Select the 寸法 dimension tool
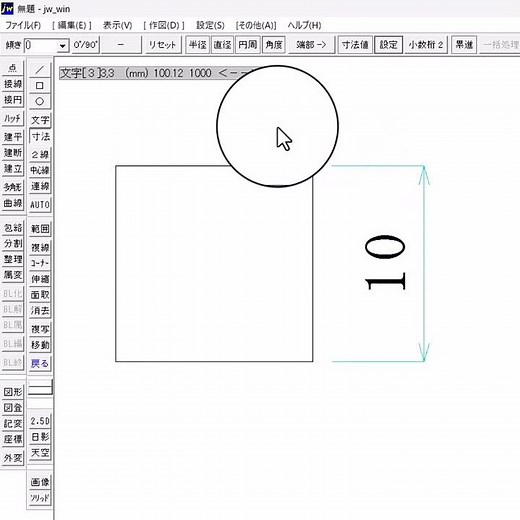This screenshot has width=520, height=520. (x=40, y=136)
